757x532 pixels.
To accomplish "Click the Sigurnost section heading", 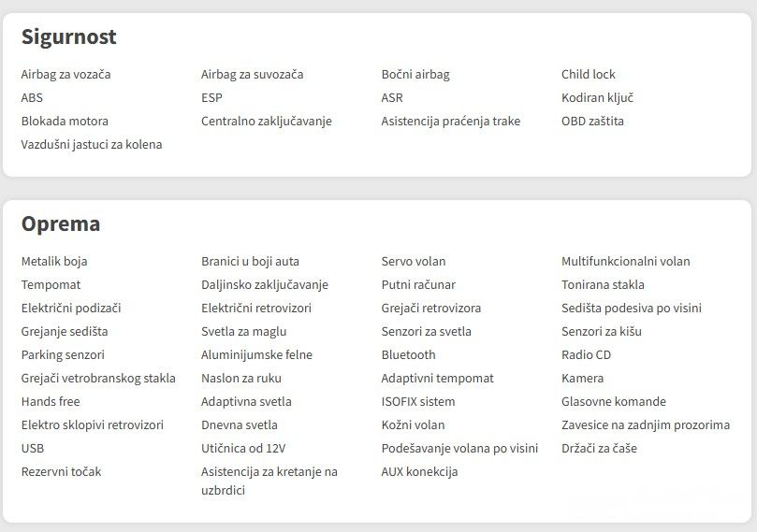I will click(69, 37).
